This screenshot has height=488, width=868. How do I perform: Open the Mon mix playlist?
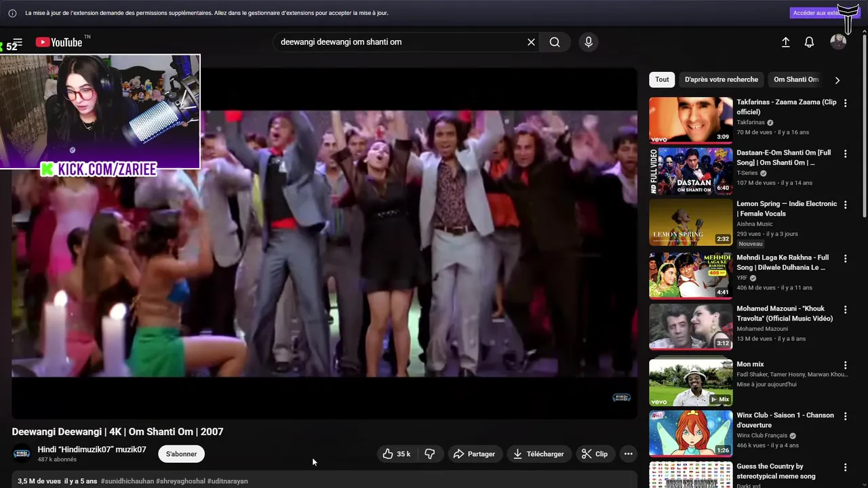click(x=690, y=382)
